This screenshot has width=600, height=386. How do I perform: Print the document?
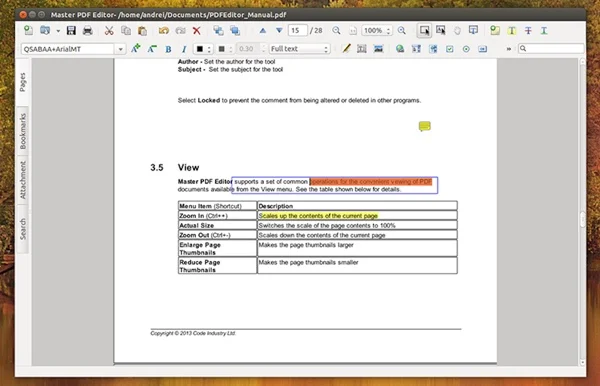[x=88, y=30]
